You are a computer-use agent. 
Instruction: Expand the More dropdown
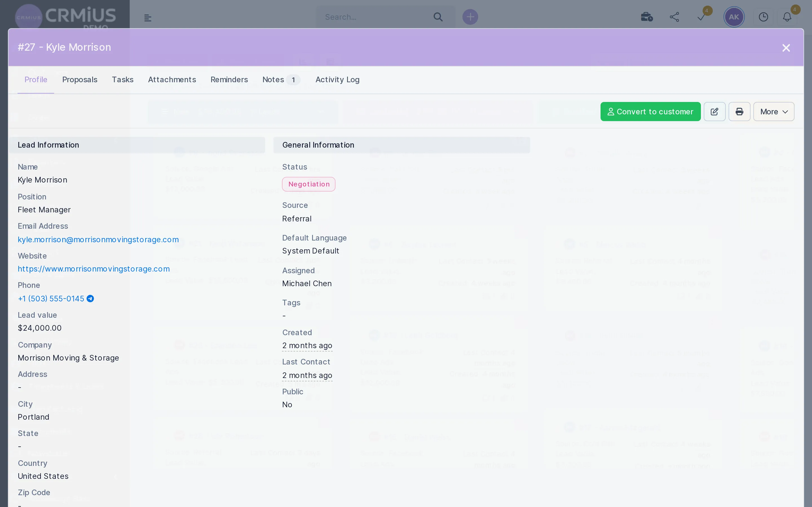pos(773,112)
